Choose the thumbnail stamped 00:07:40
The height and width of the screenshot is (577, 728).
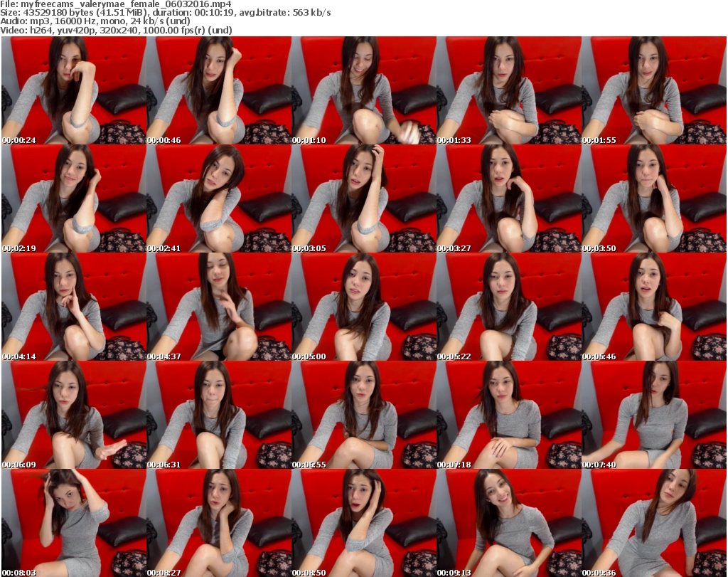[654, 415]
